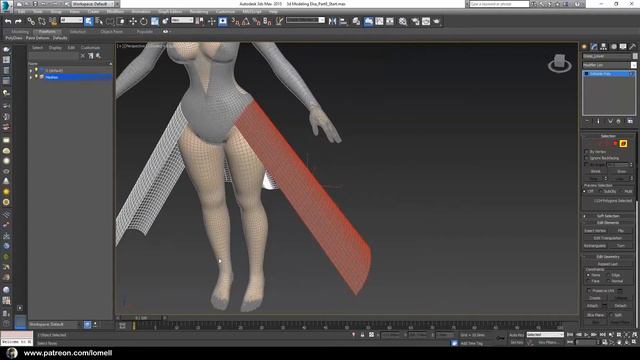Screen dimensions: 640x360
Task: Select the Face constraint radio button
Action: 588,281
